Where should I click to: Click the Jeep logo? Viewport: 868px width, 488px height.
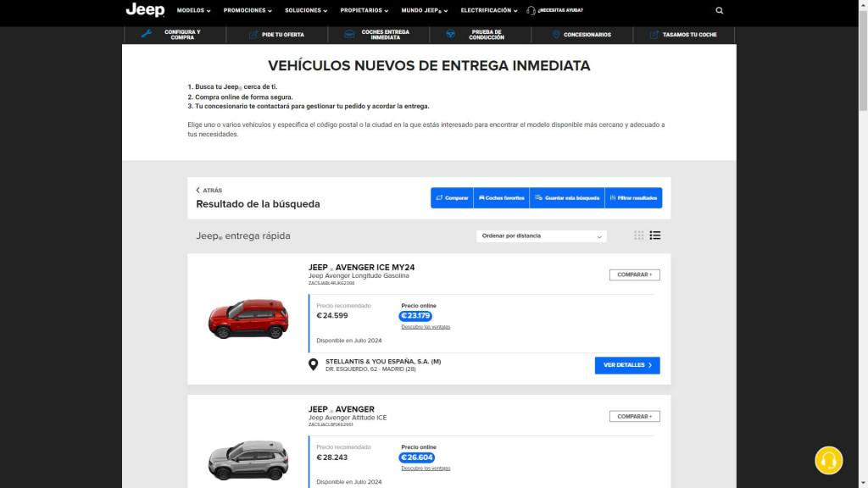click(145, 9)
